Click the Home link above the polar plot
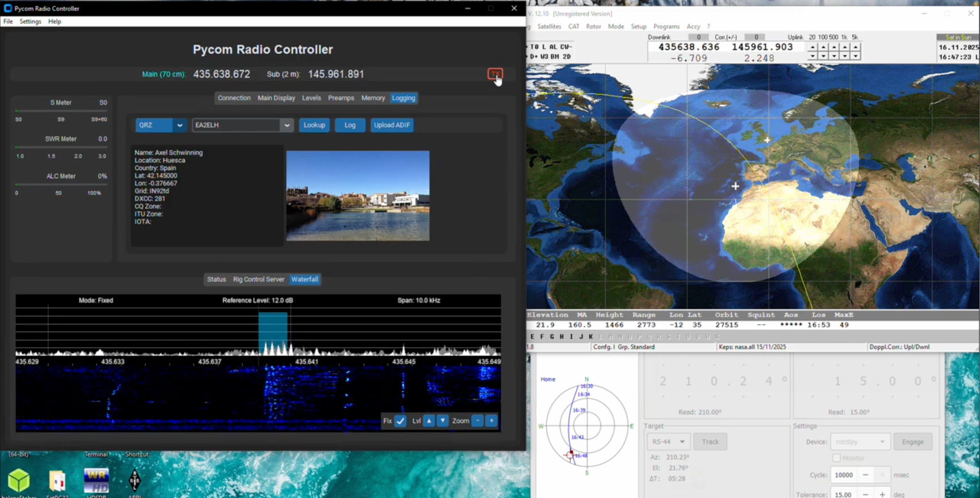 tap(548, 379)
